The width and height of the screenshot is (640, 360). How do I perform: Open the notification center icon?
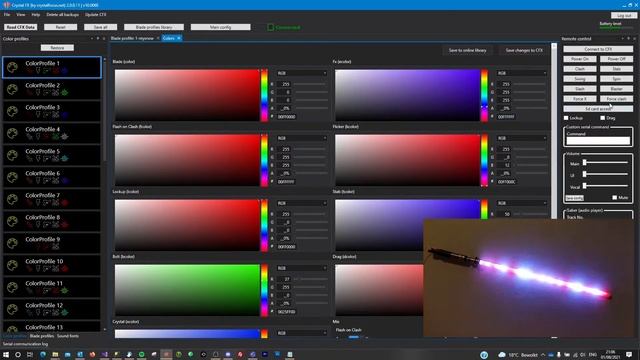(629, 355)
